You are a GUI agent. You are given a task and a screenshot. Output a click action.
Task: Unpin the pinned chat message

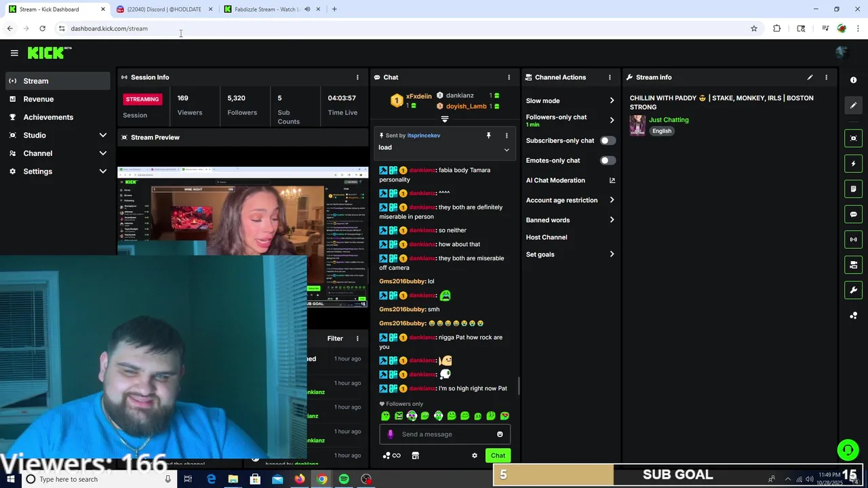click(488, 136)
